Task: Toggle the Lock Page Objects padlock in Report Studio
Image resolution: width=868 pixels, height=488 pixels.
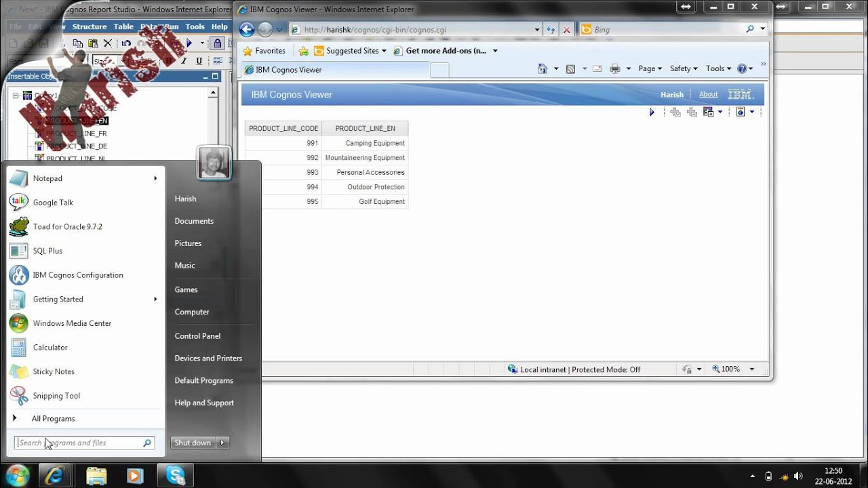Action: tap(217, 43)
